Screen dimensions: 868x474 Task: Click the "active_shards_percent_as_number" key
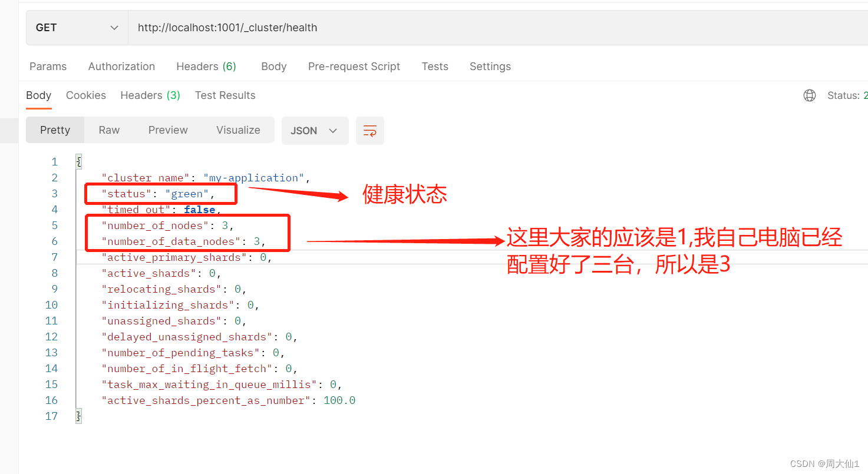tap(207, 400)
